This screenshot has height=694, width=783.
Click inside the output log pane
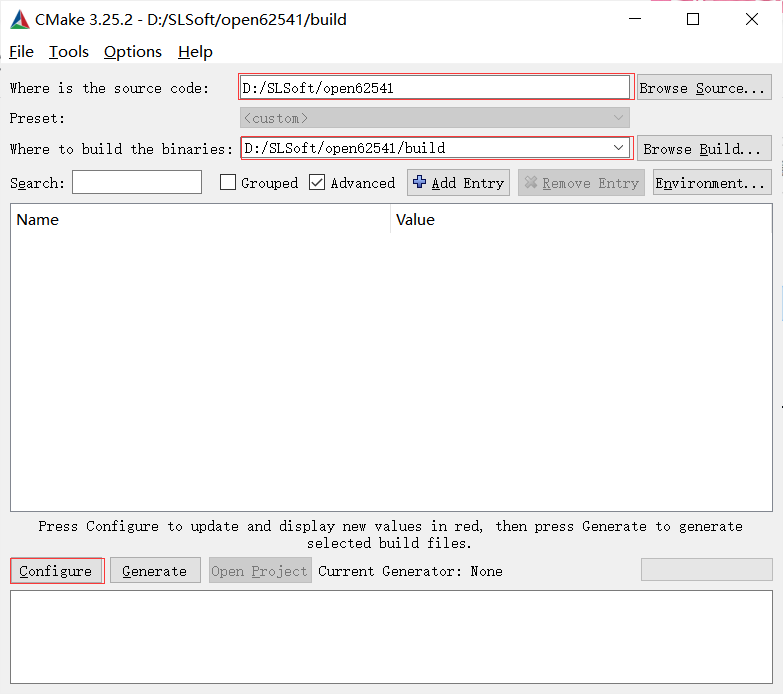(x=392, y=637)
